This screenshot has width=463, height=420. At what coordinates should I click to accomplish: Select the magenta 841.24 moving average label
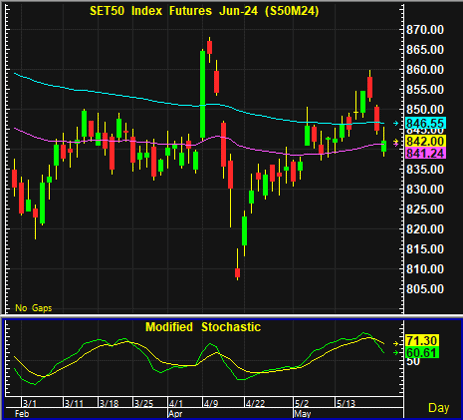click(x=425, y=153)
